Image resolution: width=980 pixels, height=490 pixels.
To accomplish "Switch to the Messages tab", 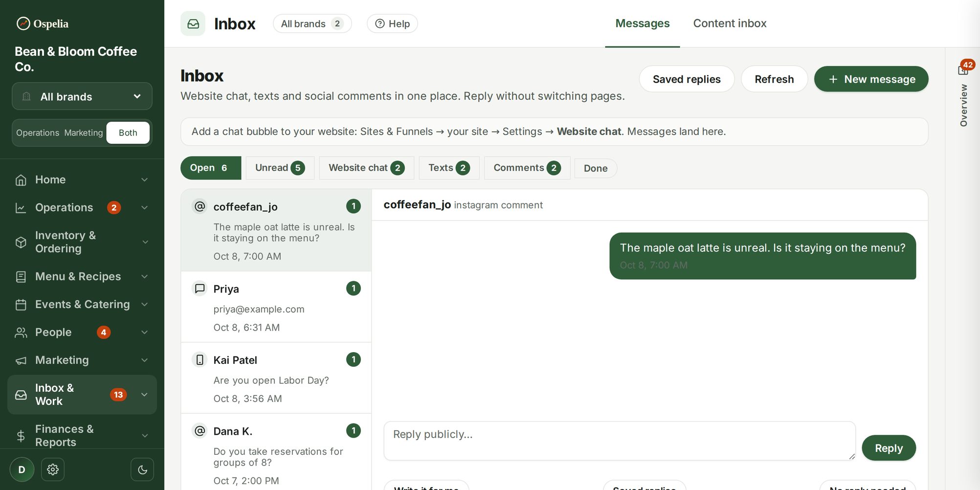I will [x=643, y=23].
